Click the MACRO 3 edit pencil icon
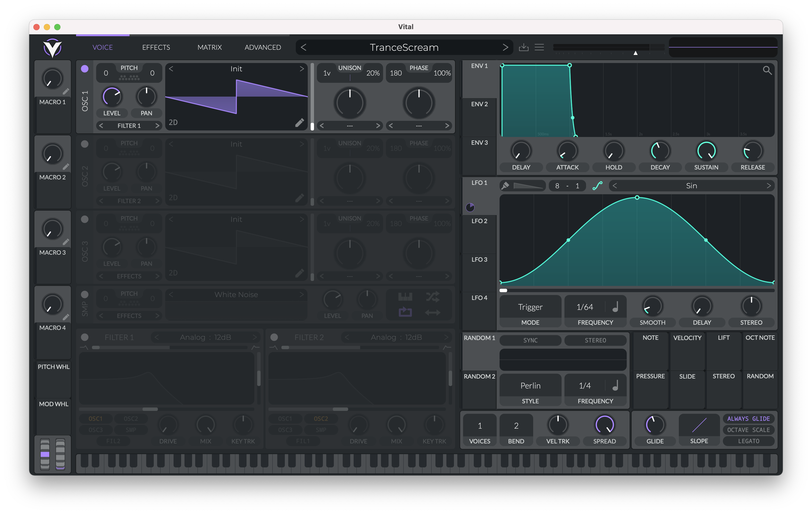The image size is (812, 514). pos(66,242)
